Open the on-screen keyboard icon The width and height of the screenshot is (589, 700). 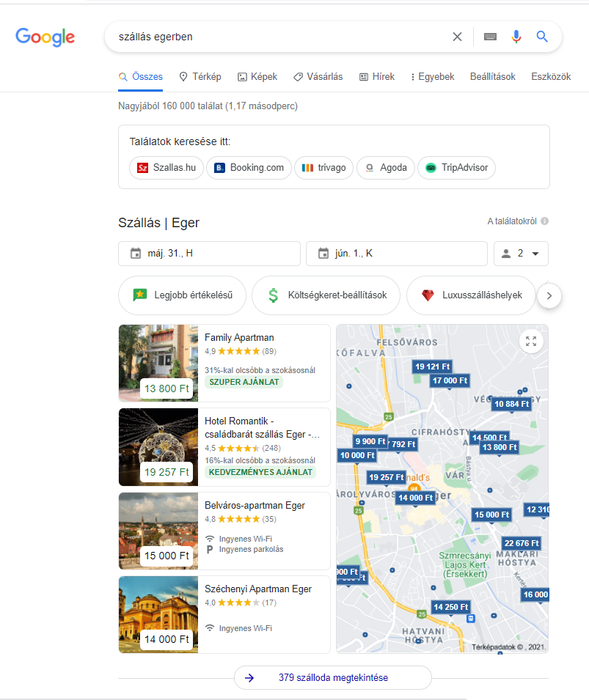(x=490, y=37)
